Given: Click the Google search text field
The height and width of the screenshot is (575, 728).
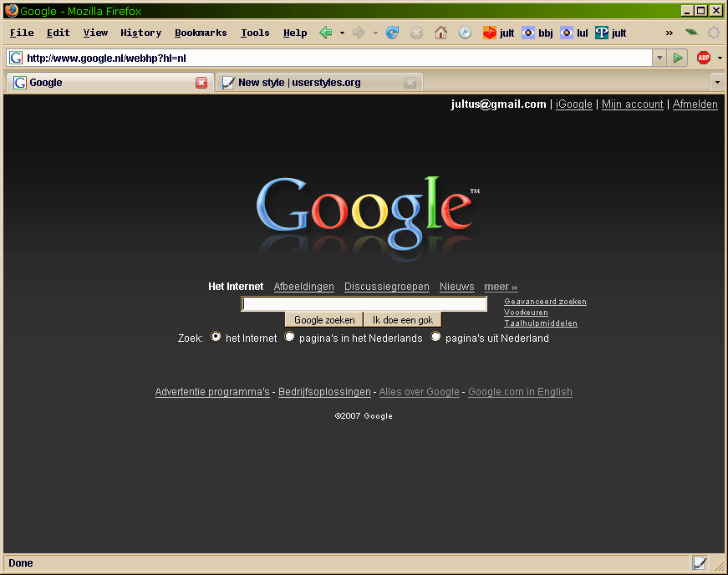Looking at the screenshot, I should click(364, 304).
